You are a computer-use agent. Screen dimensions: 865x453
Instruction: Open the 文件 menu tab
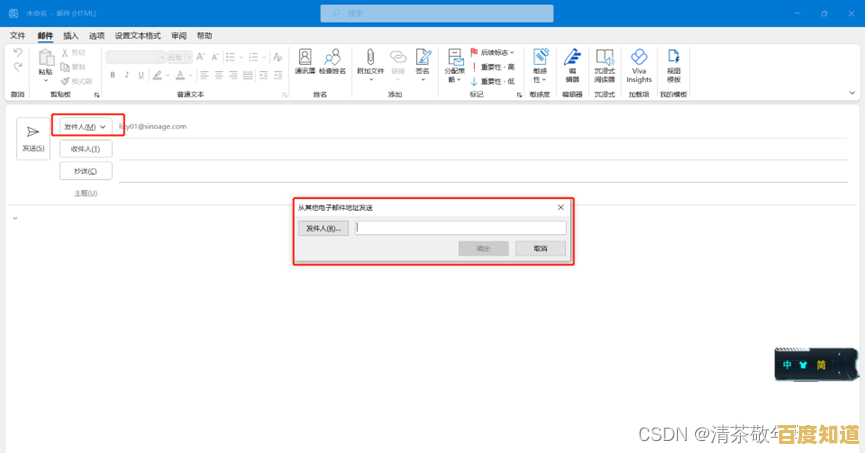(17, 35)
